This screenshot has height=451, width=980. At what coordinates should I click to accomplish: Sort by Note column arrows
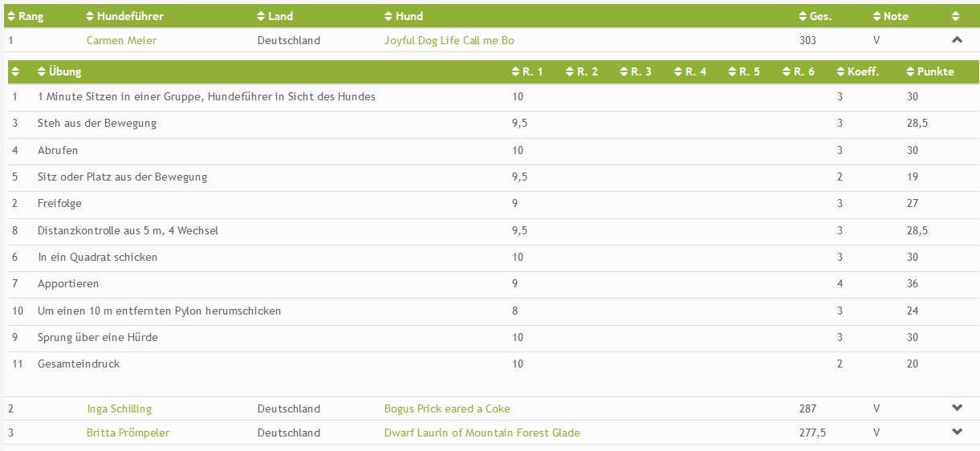click(877, 16)
